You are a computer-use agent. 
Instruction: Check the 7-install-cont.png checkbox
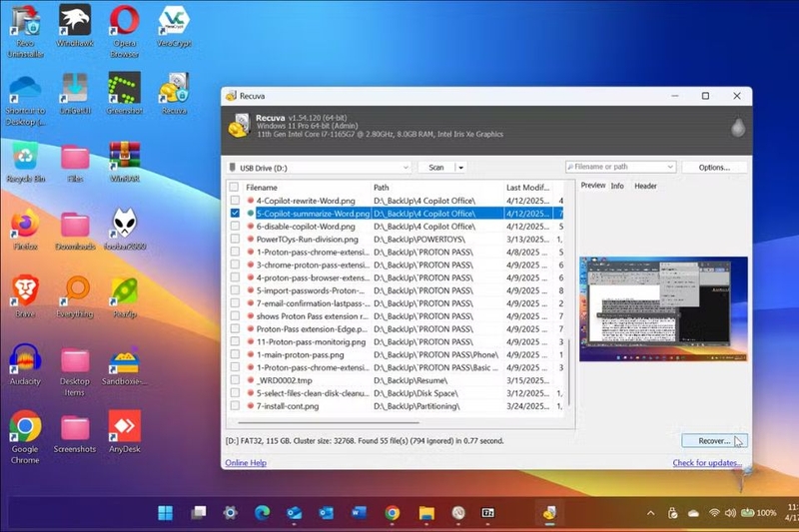235,406
